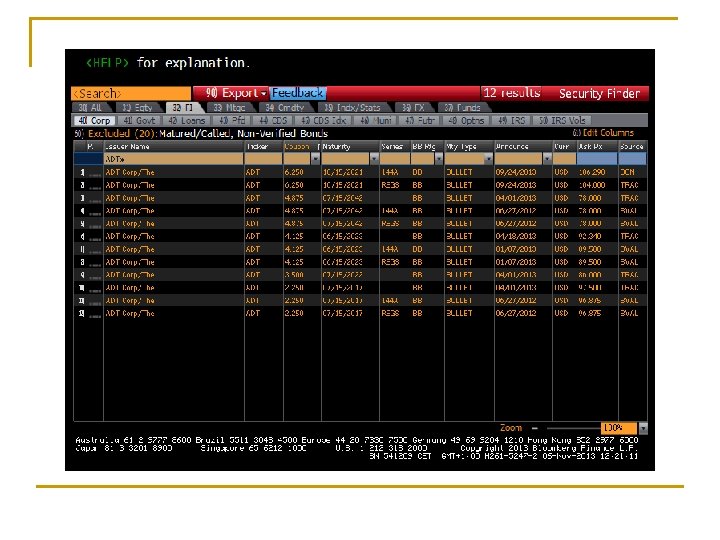Screen dimensions: 720x540
Task: Switch to the 33) Mtge tab
Action: [229, 107]
